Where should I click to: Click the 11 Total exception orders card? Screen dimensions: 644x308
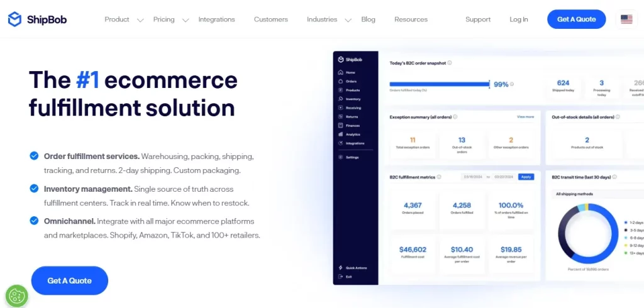(x=413, y=144)
